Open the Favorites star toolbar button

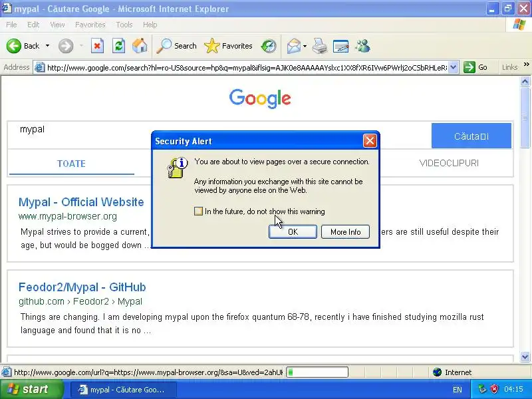[x=228, y=46]
